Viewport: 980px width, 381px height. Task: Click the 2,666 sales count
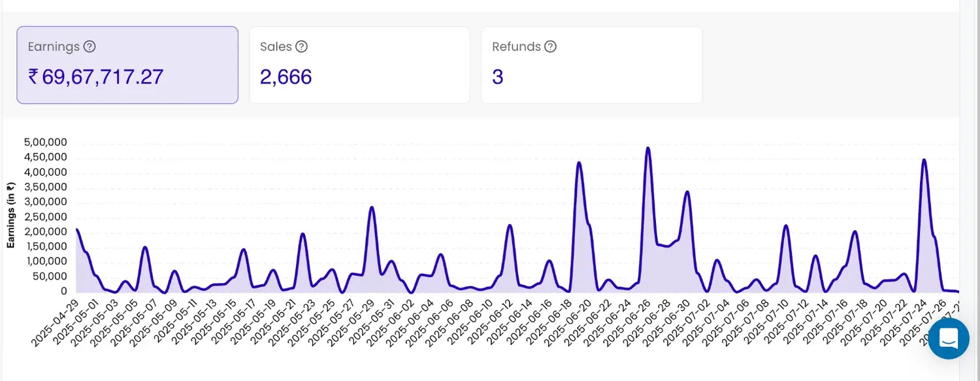pyautogui.click(x=286, y=77)
